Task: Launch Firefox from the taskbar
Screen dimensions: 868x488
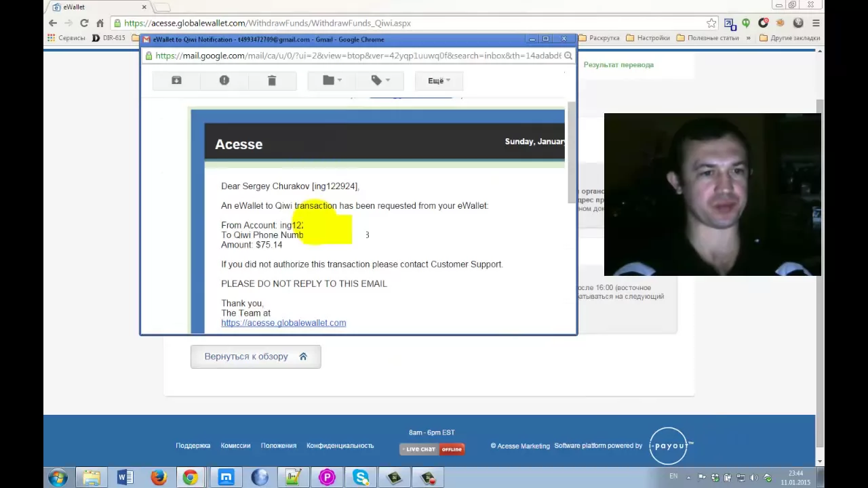Action: point(159,478)
